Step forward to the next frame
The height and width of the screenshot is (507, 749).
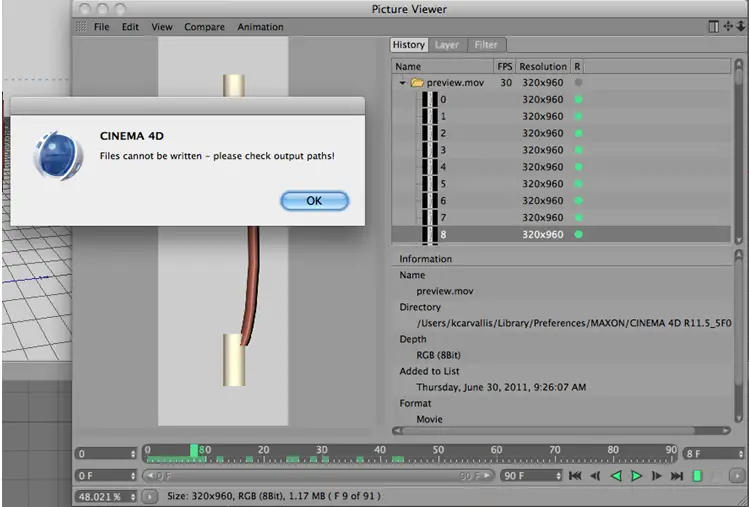coord(657,476)
